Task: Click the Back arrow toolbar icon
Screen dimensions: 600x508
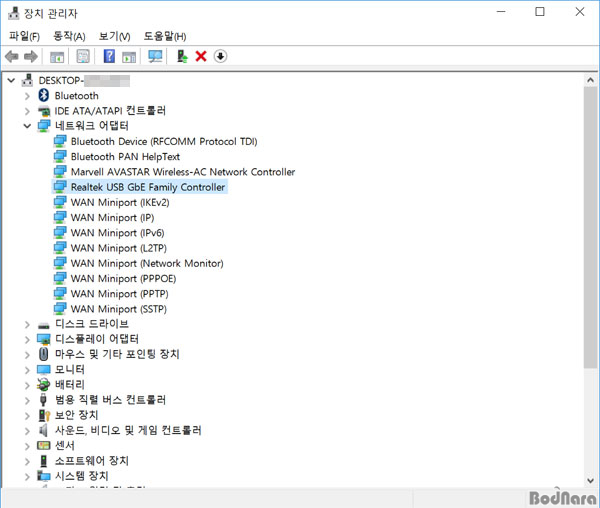Action: point(11,57)
